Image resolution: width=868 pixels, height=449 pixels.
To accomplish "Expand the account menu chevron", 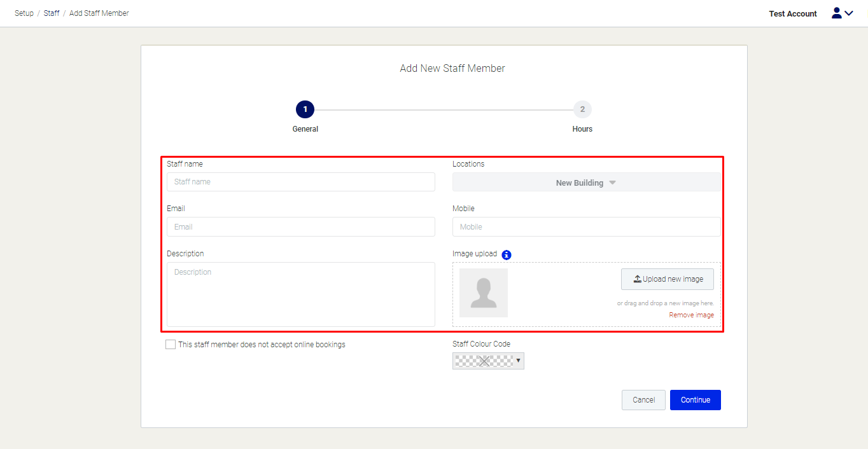I will pyautogui.click(x=849, y=13).
